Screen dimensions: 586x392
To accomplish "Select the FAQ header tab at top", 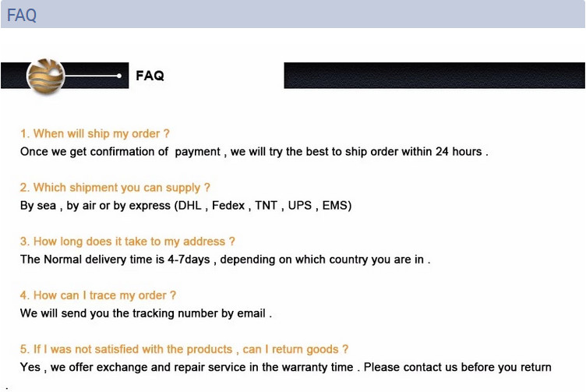I will point(22,15).
